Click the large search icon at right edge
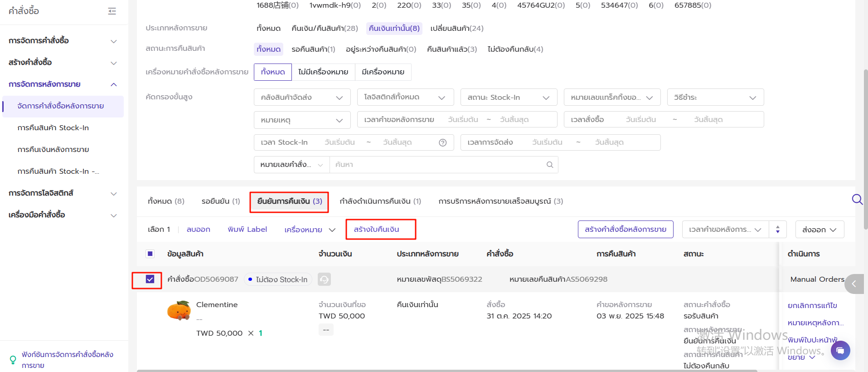 pos(857,200)
